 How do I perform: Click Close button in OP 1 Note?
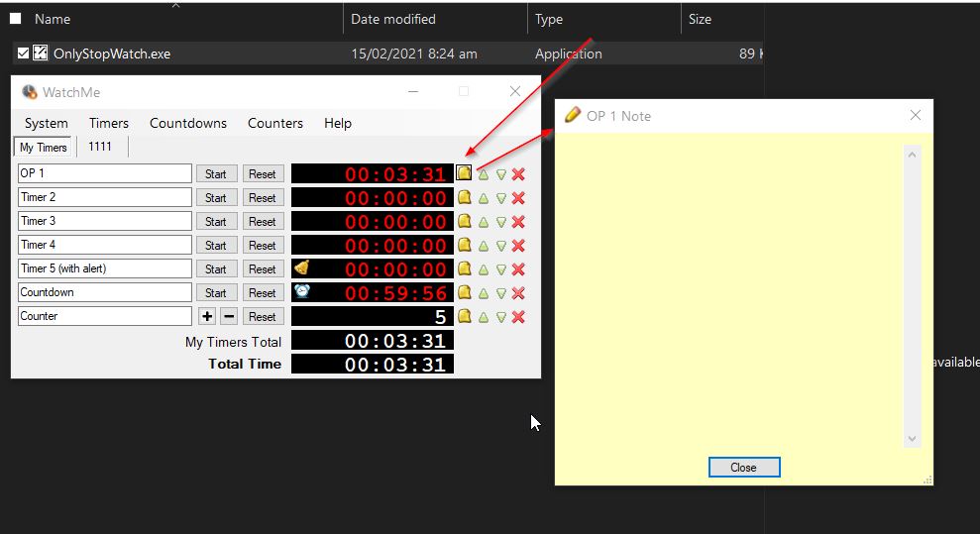pyautogui.click(x=744, y=468)
